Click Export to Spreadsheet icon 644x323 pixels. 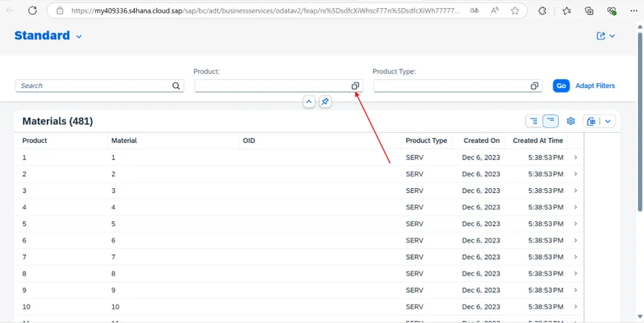[x=591, y=121]
